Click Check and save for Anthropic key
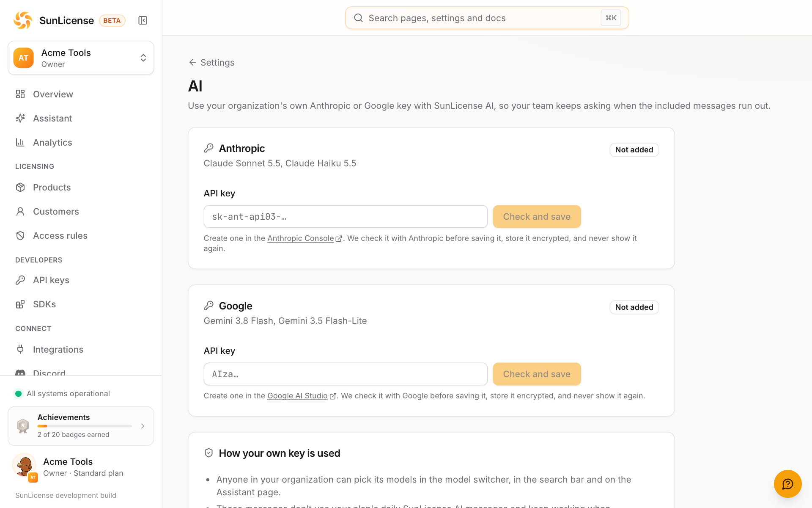Screen dimensions: 812x508 coord(537,217)
